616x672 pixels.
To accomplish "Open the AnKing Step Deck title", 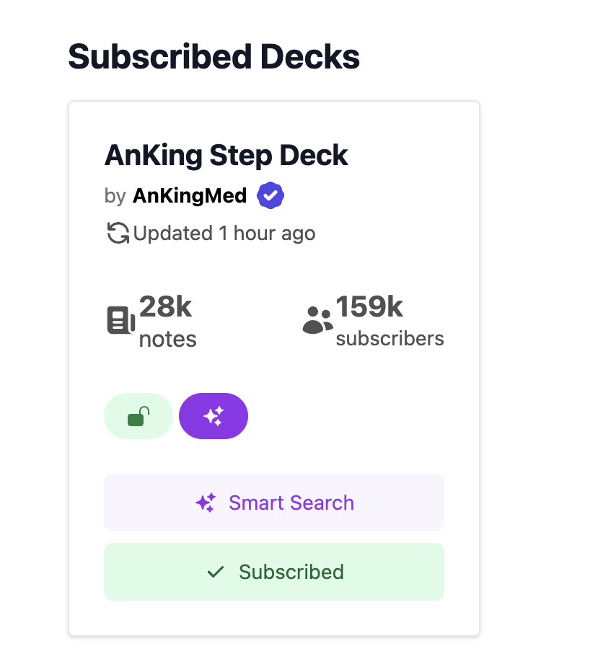I will pos(226,155).
